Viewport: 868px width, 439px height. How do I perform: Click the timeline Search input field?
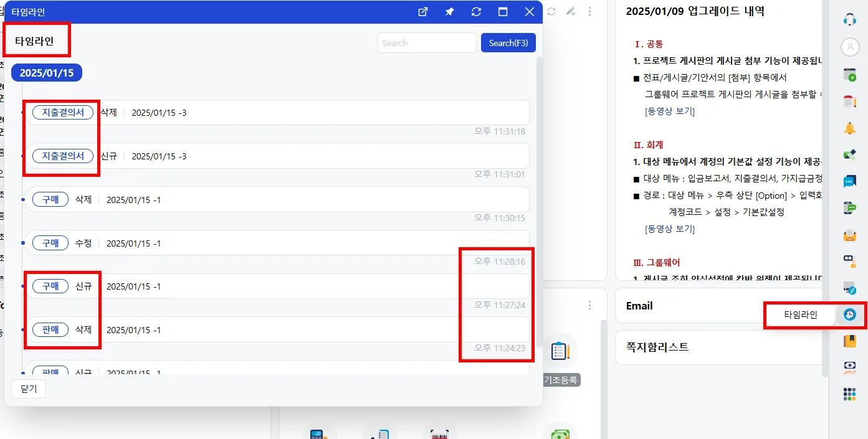tap(427, 43)
